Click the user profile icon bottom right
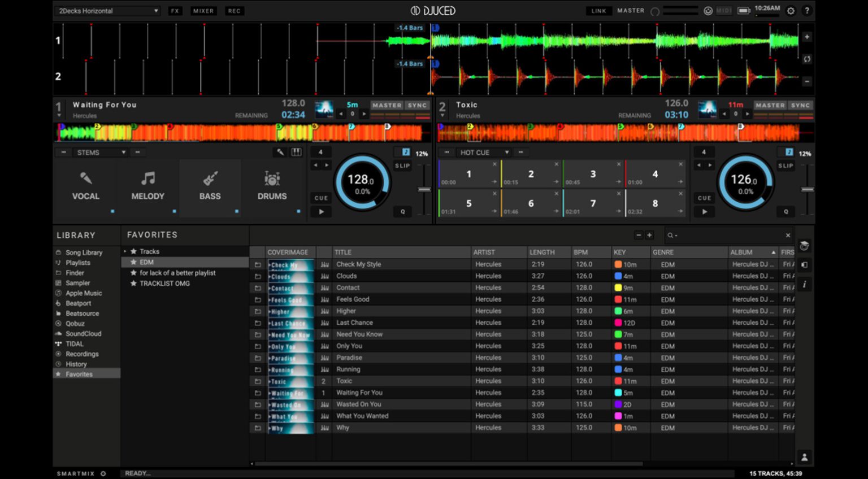 [804, 456]
